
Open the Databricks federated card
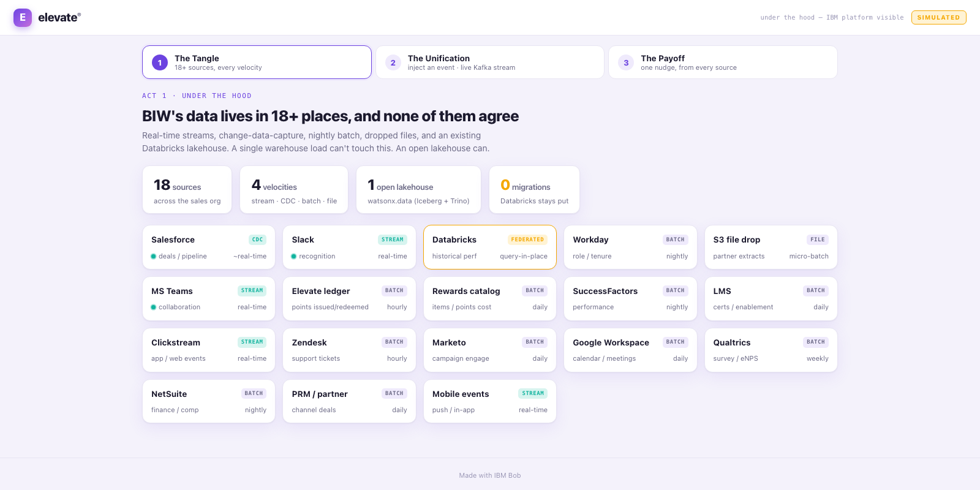point(490,247)
